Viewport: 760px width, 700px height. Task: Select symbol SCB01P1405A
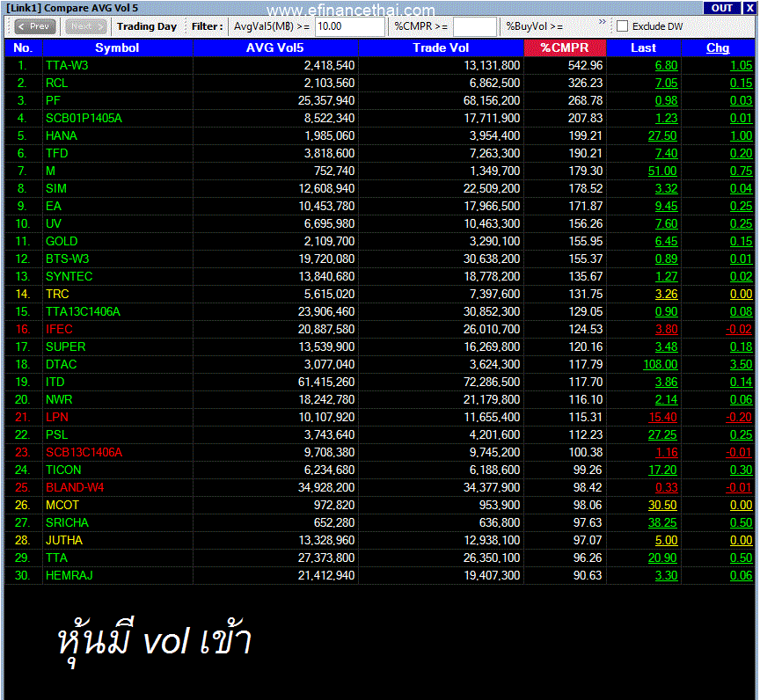pyautogui.click(x=84, y=118)
